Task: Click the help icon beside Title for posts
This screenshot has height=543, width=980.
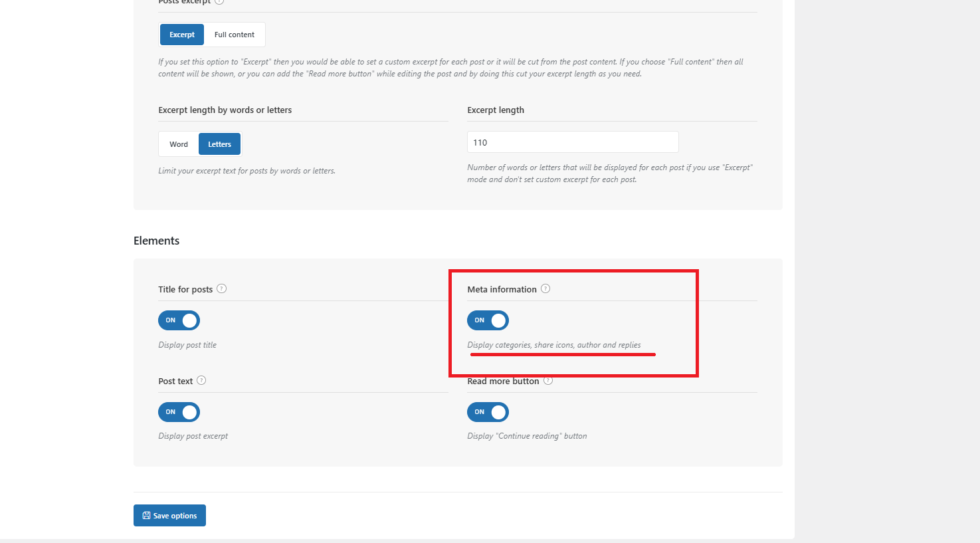Action: coord(222,288)
